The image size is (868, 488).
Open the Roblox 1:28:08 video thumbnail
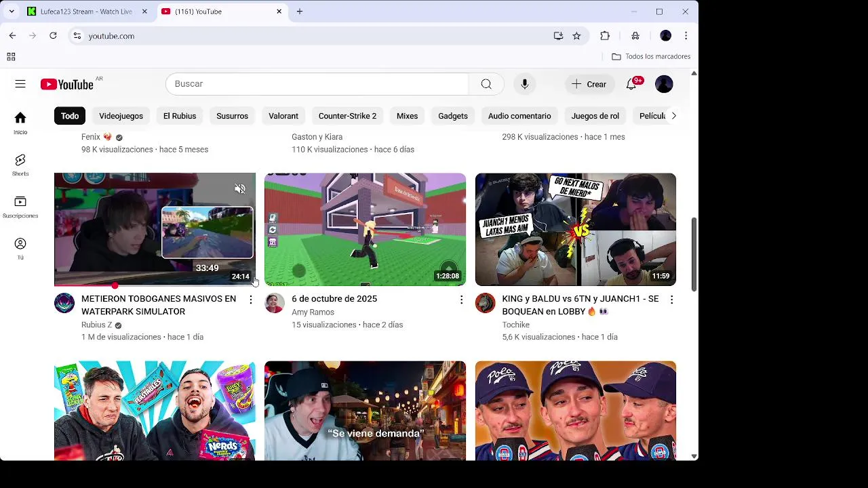click(x=365, y=229)
